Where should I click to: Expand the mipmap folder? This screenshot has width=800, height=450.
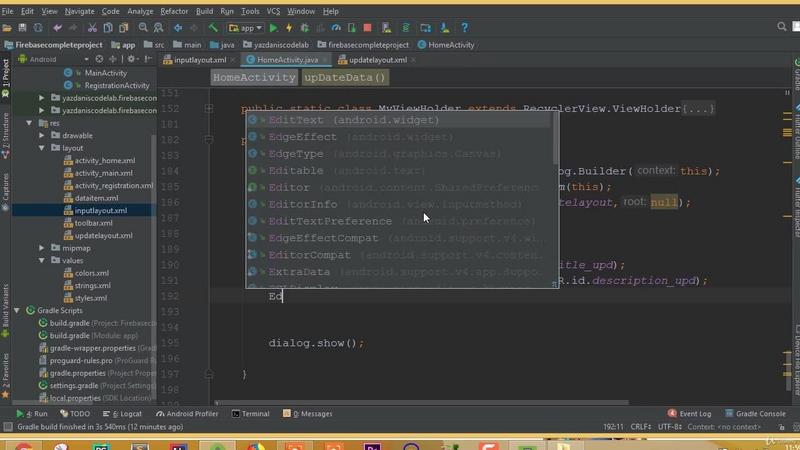tap(42, 248)
